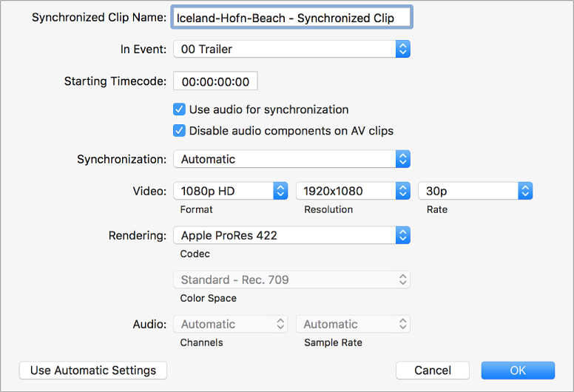Image resolution: width=574 pixels, height=392 pixels.
Task: Click the Resolution chevron arrows icon
Action: pyautogui.click(x=402, y=191)
